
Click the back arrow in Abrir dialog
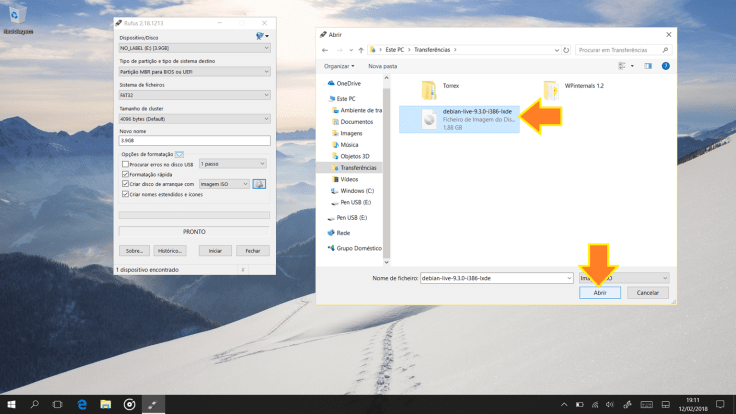click(325, 49)
